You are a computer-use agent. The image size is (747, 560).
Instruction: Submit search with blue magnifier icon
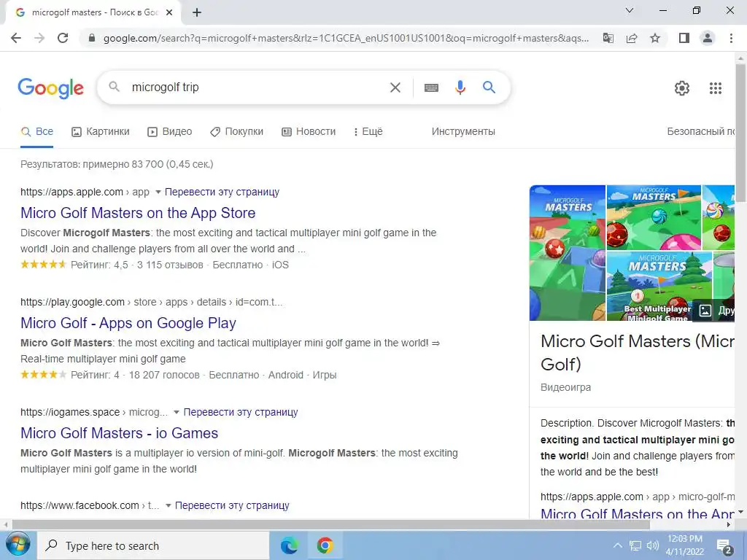click(x=489, y=87)
